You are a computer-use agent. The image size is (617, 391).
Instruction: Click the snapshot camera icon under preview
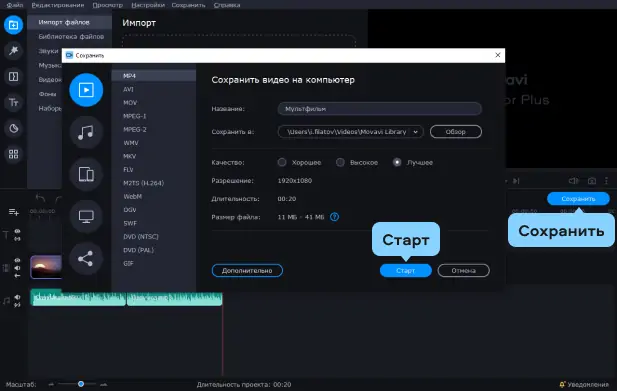tap(591, 181)
